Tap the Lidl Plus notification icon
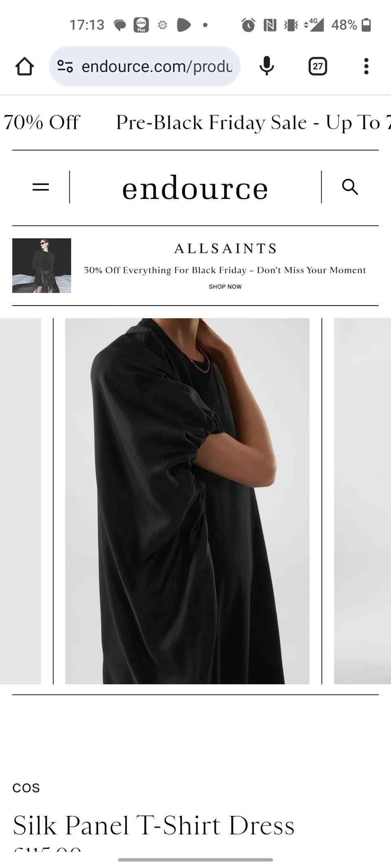The width and height of the screenshot is (391, 868). click(x=141, y=25)
